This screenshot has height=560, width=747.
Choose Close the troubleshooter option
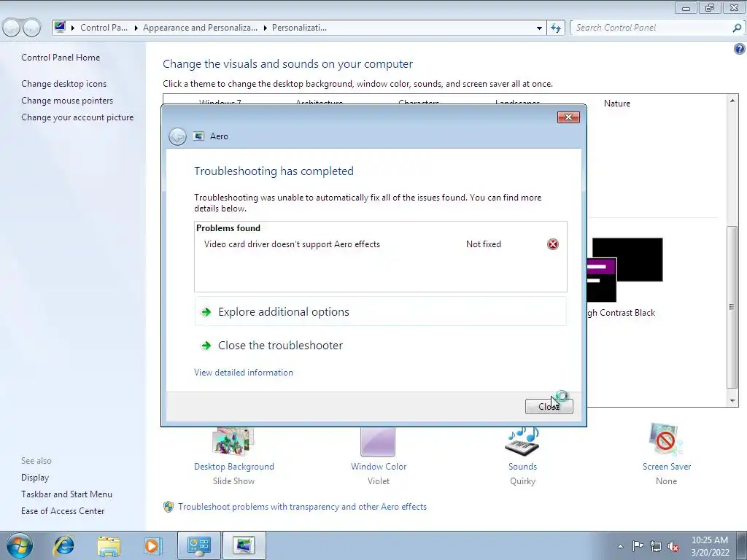(x=380, y=345)
